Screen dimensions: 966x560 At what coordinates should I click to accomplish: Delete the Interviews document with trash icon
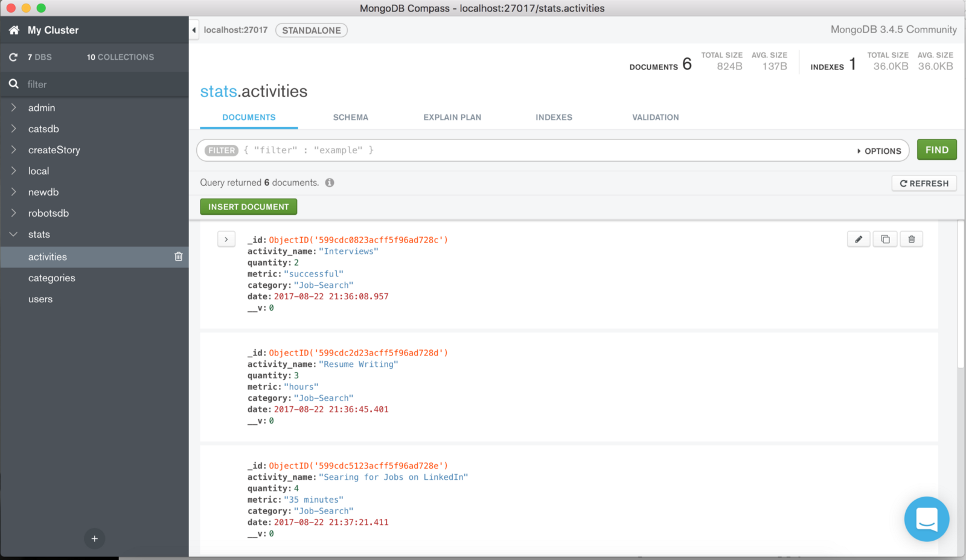point(911,240)
